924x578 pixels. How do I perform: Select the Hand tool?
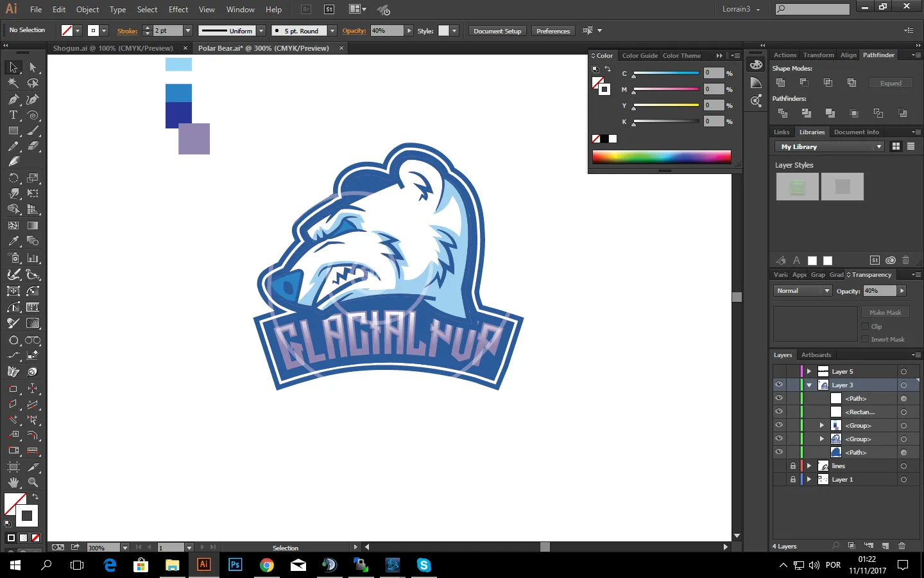[13, 482]
